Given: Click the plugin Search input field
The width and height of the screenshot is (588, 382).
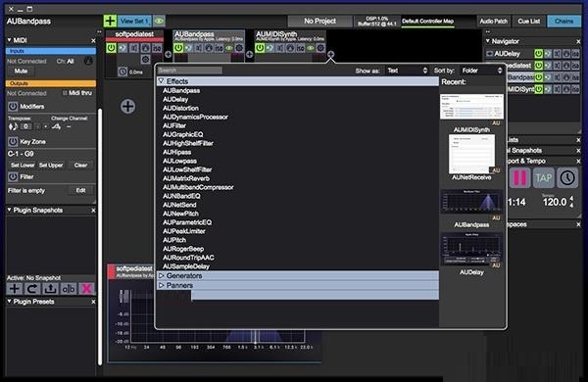Looking at the screenshot, I should point(190,71).
